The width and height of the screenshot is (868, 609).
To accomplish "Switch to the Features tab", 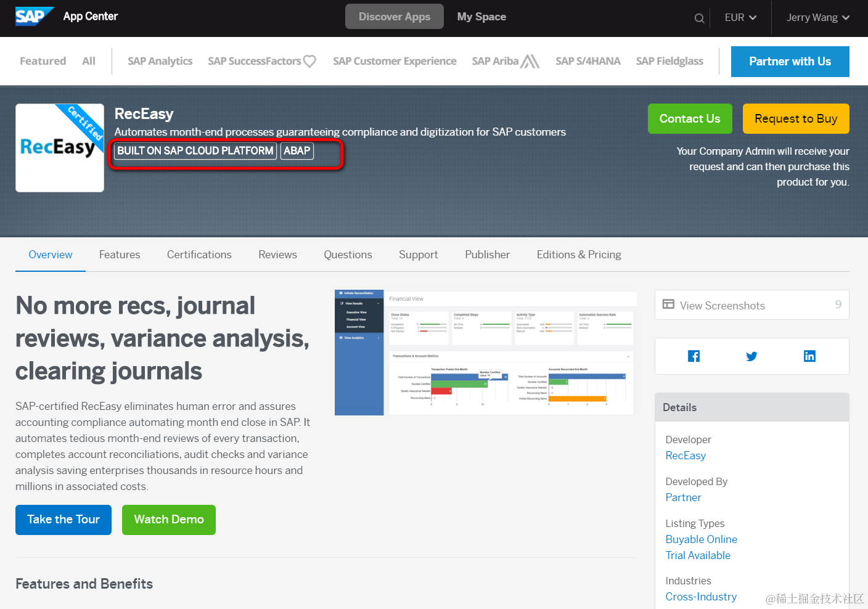I will (120, 255).
